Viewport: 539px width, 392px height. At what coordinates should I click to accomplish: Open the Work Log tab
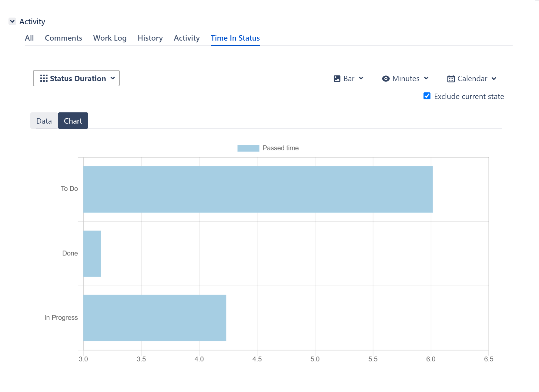click(110, 38)
